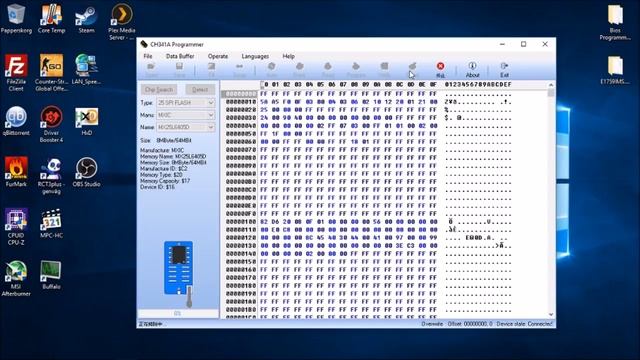Select the LAN Speed desktop icon
640x360 pixels.
86,69
